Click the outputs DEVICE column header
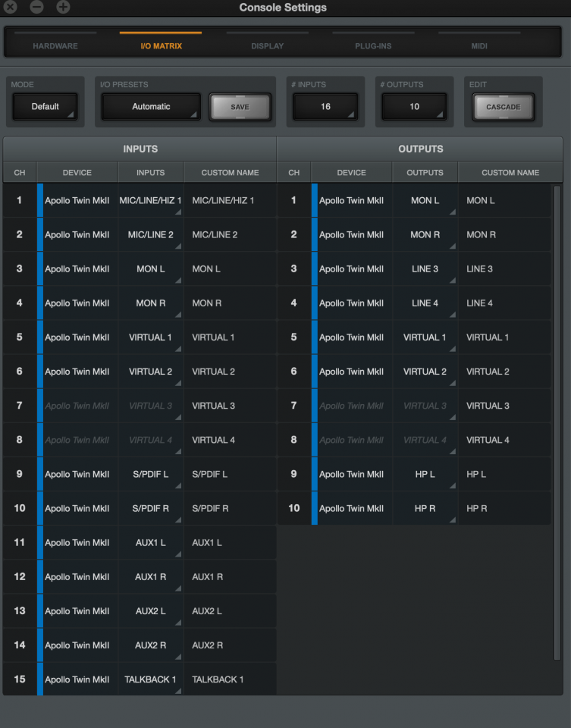The height and width of the screenshot is (728, 571). pyautogui.click(x=351, y=173)
